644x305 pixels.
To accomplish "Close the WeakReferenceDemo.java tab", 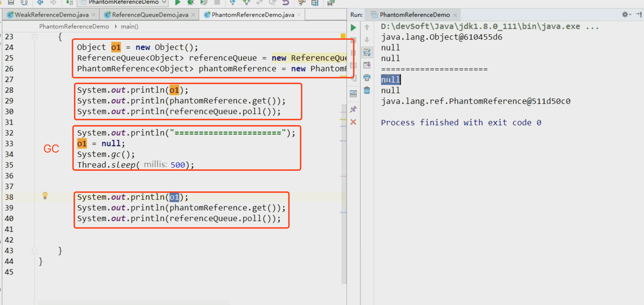I will [93, 15].
